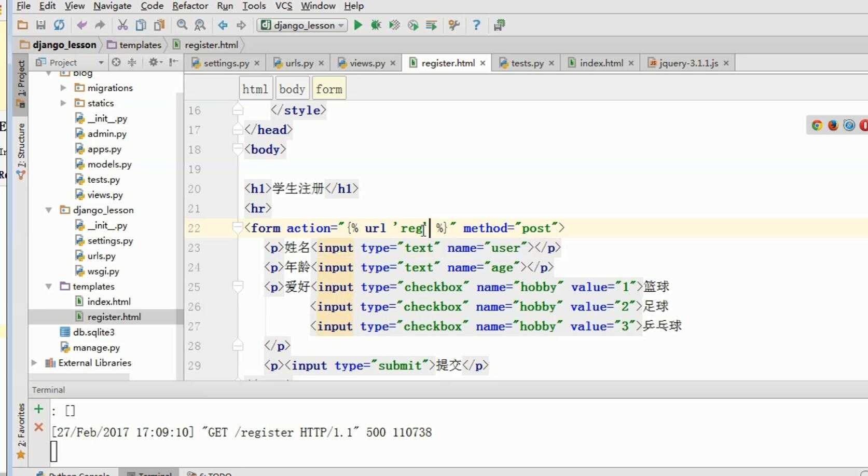Screen dimensions: 868x476
Task: Switch to the settings.py editor tab
Action: pos(226,63)
